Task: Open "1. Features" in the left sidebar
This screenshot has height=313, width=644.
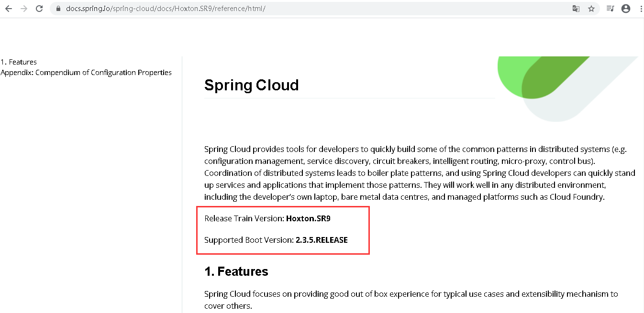Action: click(x=19, y=62)
